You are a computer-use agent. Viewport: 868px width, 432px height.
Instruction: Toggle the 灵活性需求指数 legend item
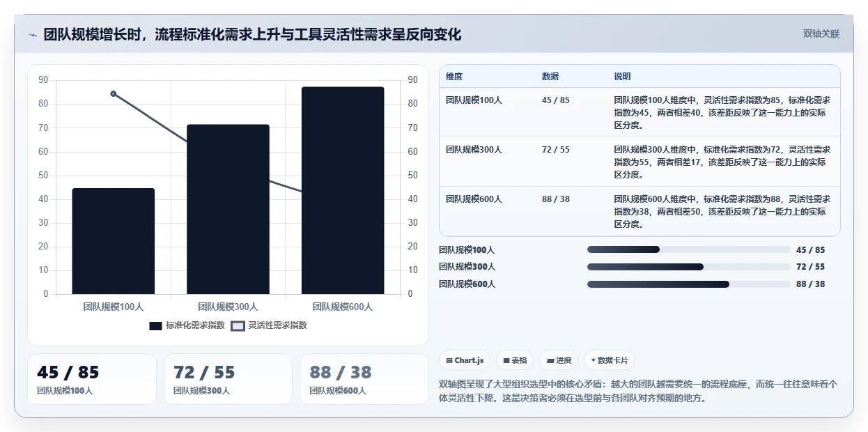pos(269,325)
